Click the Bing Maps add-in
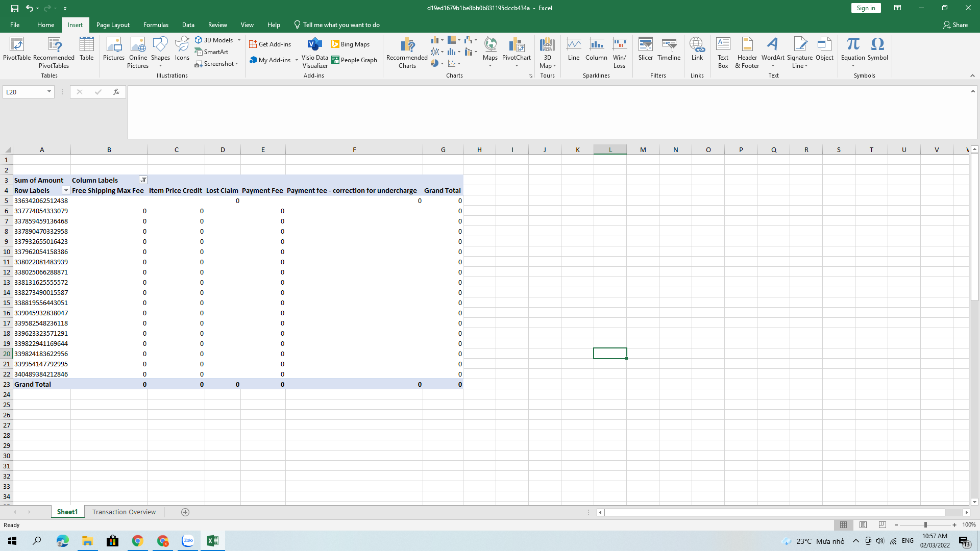 350,44
